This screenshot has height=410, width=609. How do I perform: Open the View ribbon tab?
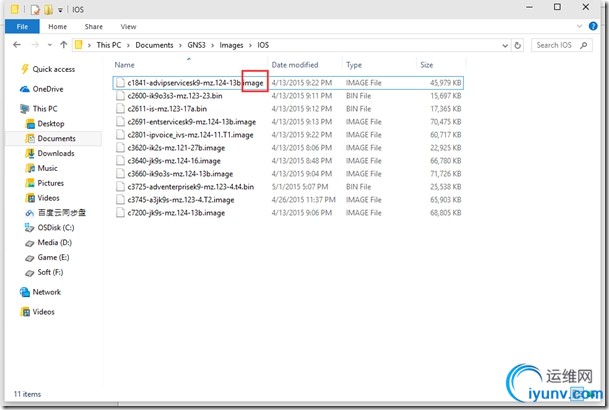point(128,26)
